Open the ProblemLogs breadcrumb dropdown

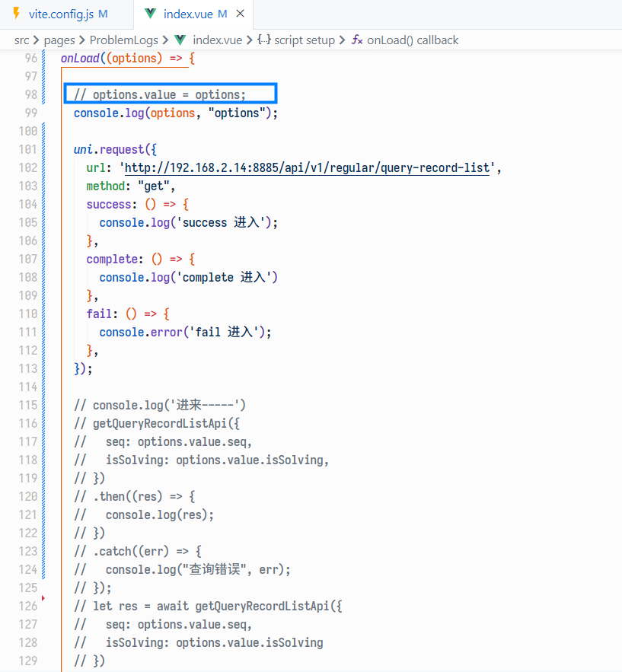[123, 40]
